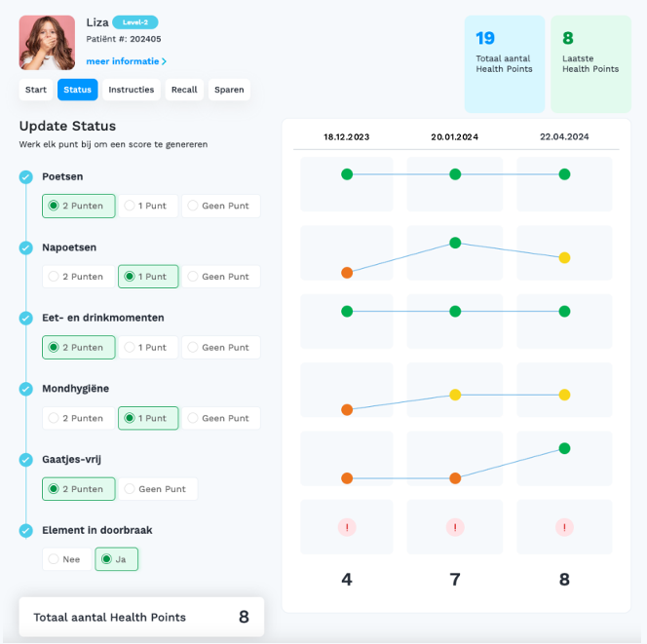Select Geen Punt for Napoetsen

pyautogui.click(x=221, y=277)
